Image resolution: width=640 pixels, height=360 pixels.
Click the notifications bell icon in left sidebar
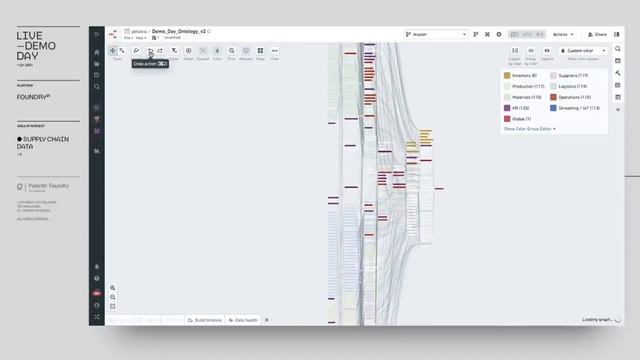(97, 267)
